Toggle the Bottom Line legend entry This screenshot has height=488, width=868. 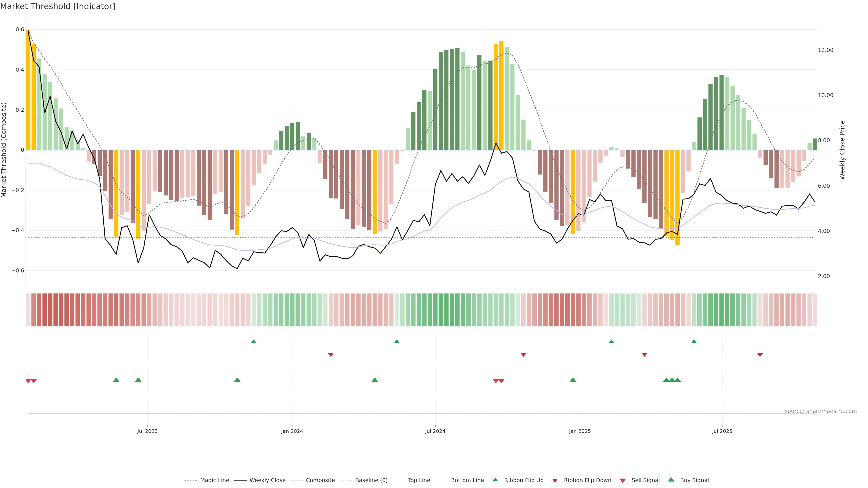(x=467, y=480)
